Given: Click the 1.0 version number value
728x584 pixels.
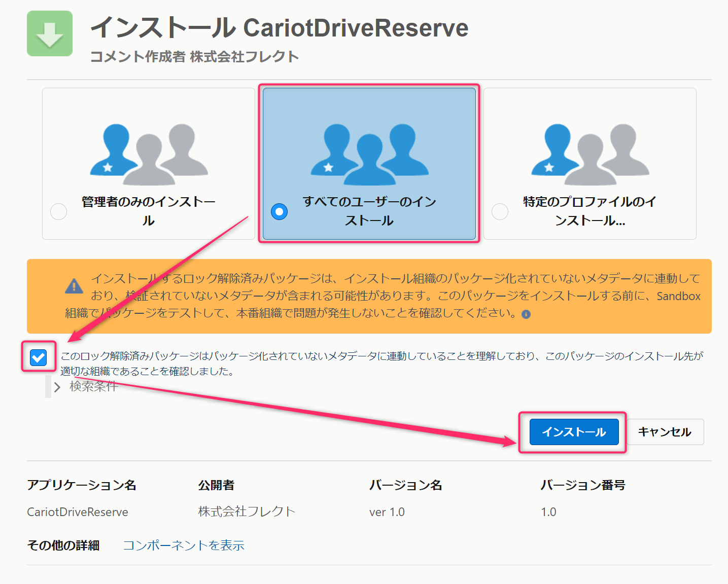Looking at the screenshot, I should click(548, 512).
